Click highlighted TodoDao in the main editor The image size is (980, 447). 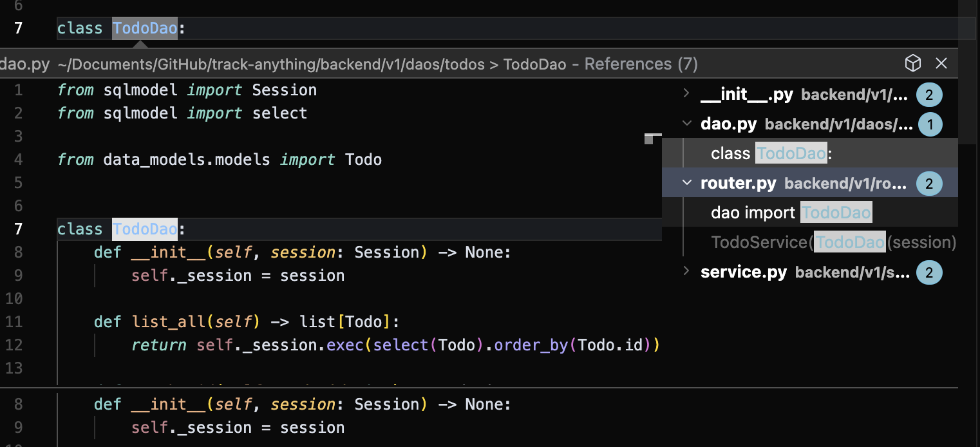coord(145,28)
